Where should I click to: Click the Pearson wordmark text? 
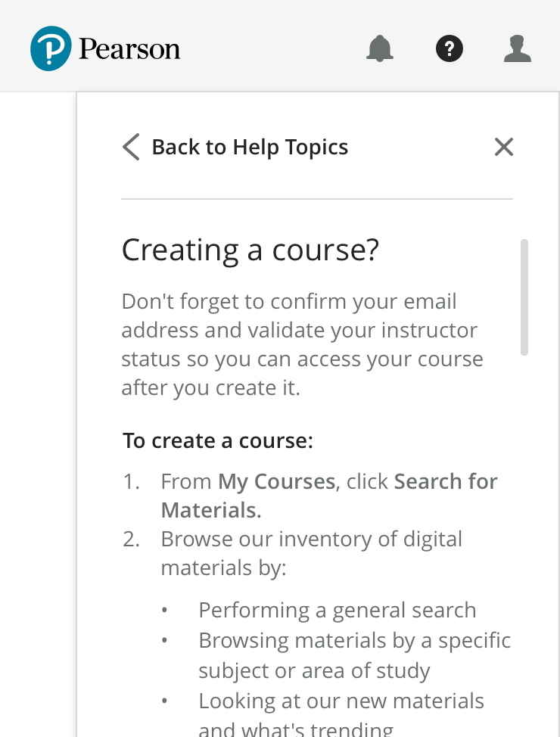(129, 50)
